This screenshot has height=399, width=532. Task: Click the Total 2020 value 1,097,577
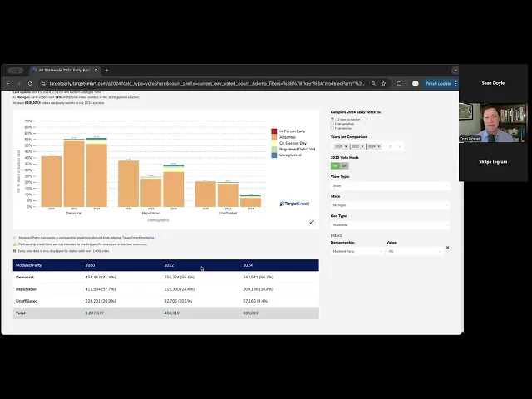point(94,313)
